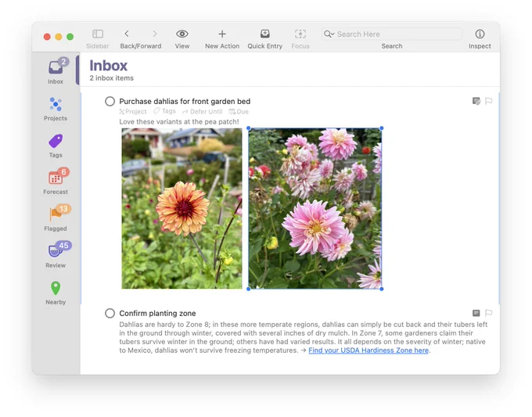Set the Defer Until date field
The image size is (532, 417).
click(203, 111)
